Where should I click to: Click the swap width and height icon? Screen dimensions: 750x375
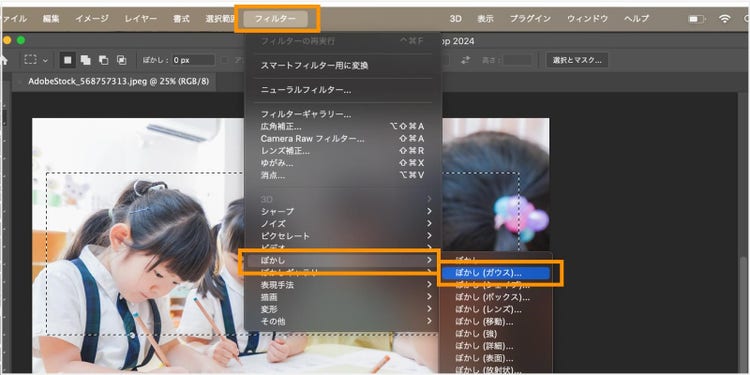[x=465, y=60]
